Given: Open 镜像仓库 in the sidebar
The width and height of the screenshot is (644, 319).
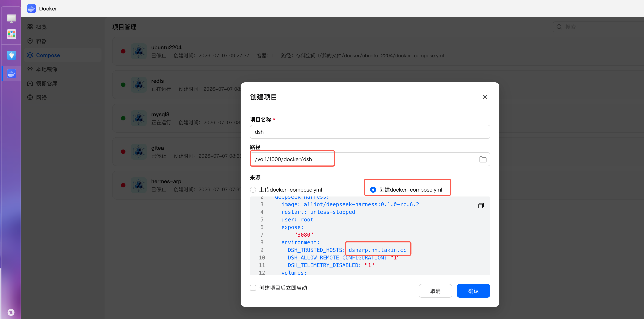Looking at the screenshot, I should 63,83.
